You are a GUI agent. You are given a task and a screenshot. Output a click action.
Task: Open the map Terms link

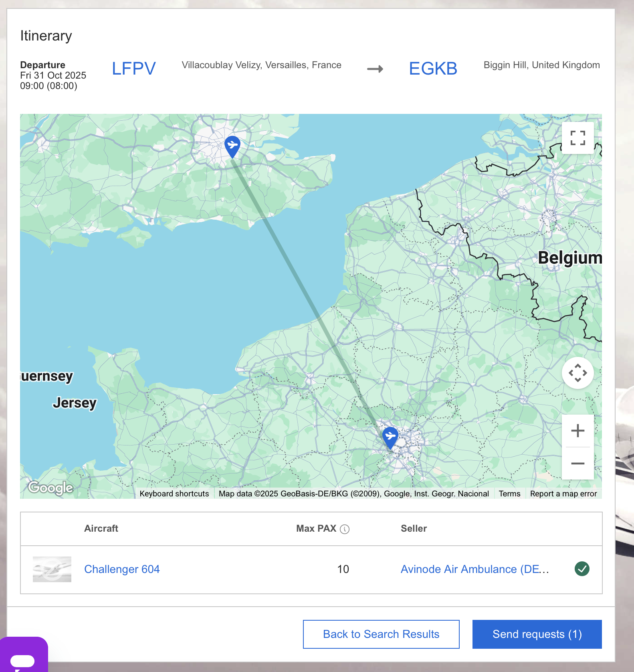click(509, 494)
